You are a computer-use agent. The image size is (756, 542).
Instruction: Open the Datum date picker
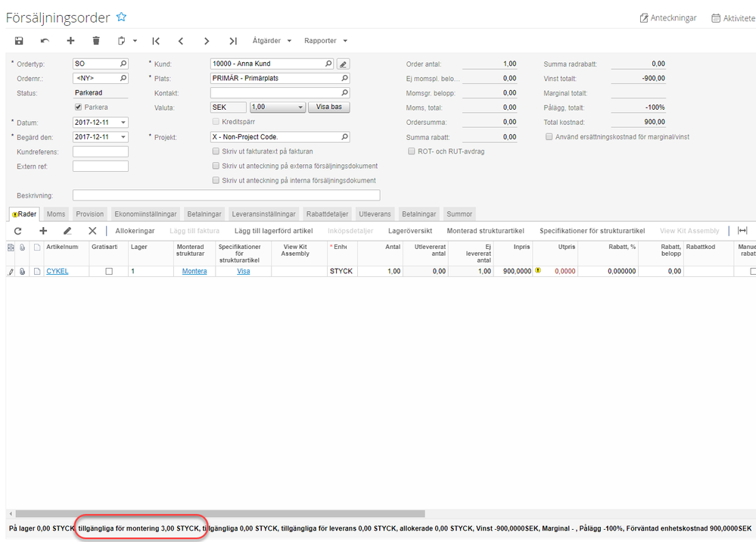tap(123, 123)
